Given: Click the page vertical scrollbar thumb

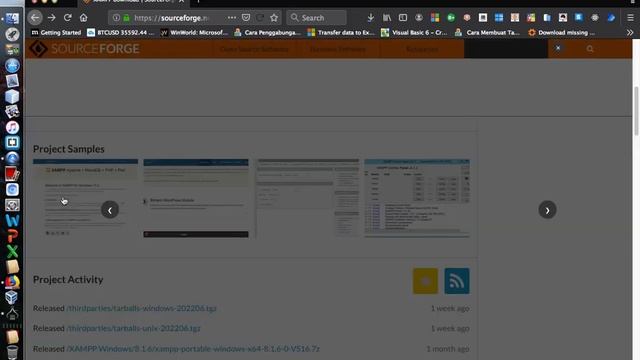Looking at the screenshot, I should point(636,111).
